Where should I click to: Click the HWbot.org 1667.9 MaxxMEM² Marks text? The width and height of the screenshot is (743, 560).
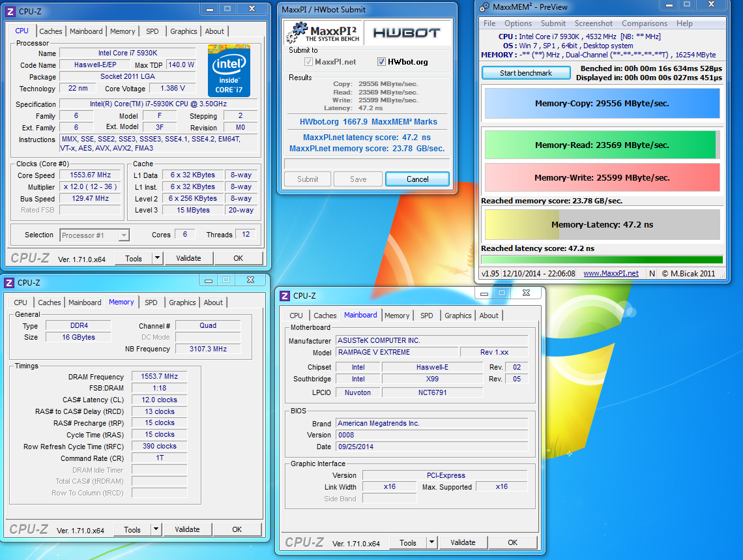(368, 122)
